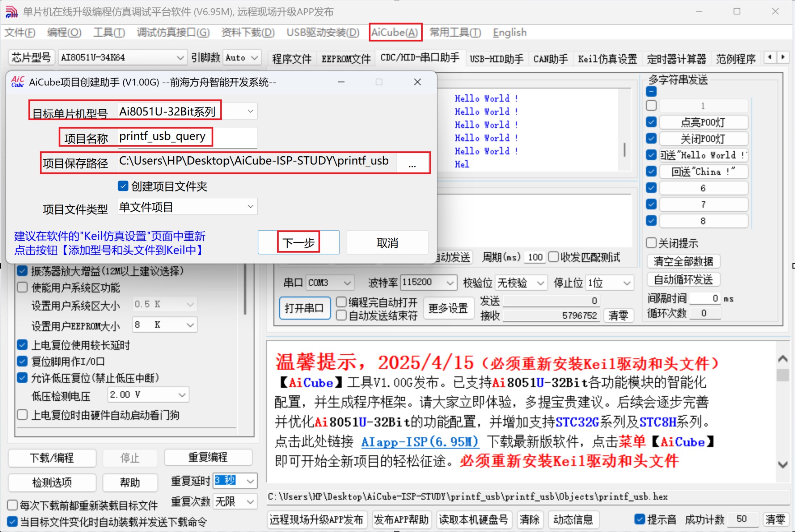Screen dimensions: 795x532
Task: Open the 芯片型号 AI8051U-34K64 dropdown
Action: 122,58
